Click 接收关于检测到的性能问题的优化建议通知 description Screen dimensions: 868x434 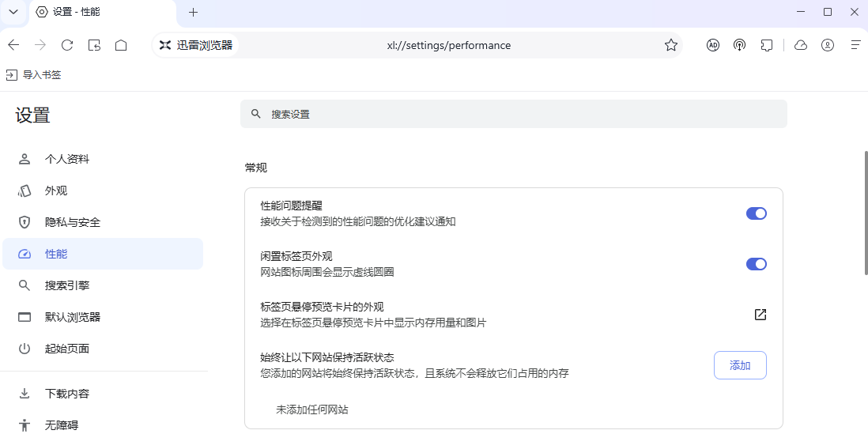point(358,221)
